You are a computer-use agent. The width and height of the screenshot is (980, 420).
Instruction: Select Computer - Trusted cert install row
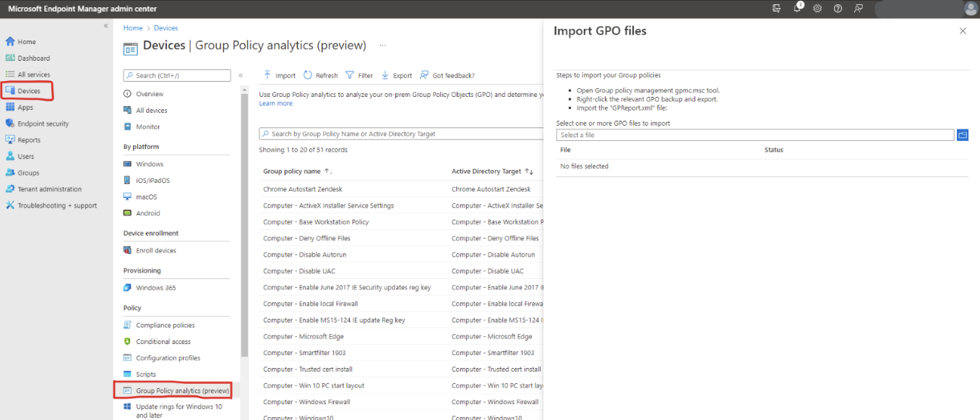point(401,369)
